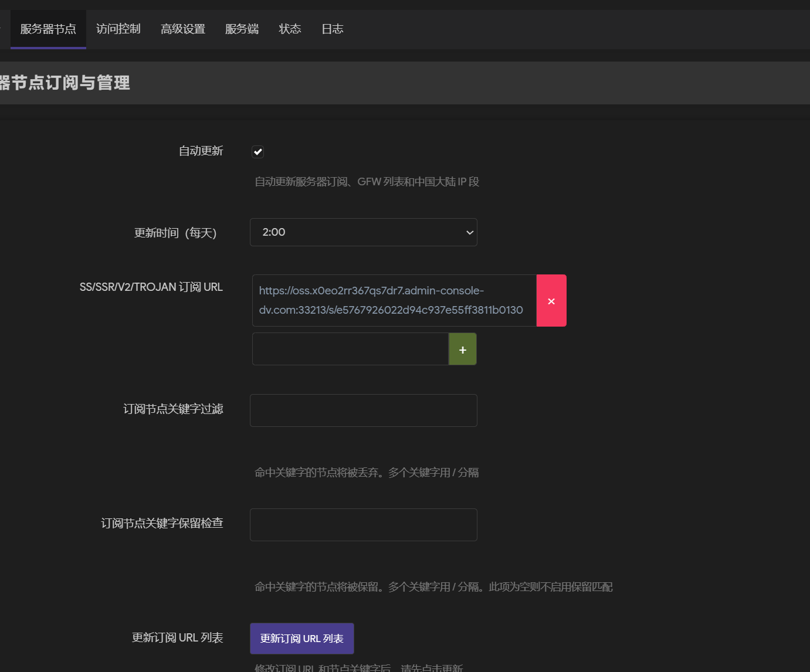Focus the empty new subscription URL field

(x=350, y=349)
